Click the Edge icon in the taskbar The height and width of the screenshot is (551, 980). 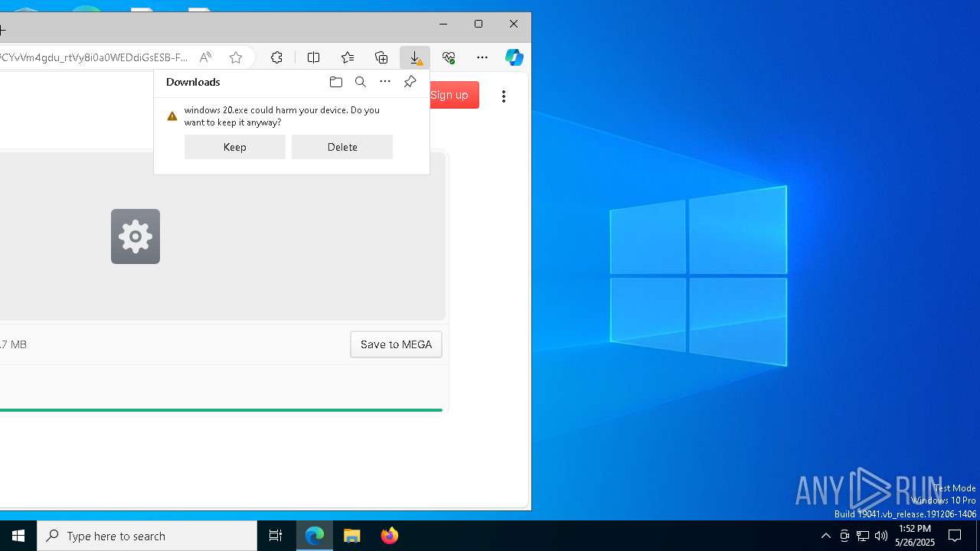tap(315, 536)
